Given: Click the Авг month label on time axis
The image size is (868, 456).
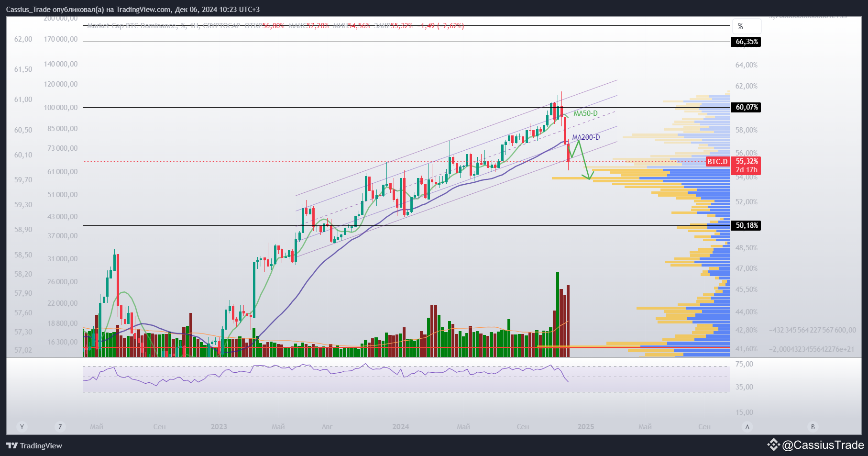Looking at the screenshot, I should tap(327, 427).
